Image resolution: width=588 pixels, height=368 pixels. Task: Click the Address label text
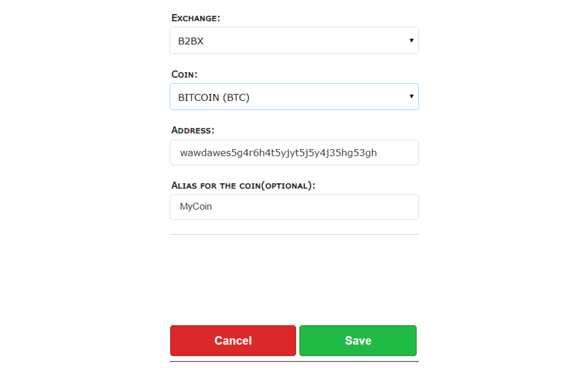point(192,130)
